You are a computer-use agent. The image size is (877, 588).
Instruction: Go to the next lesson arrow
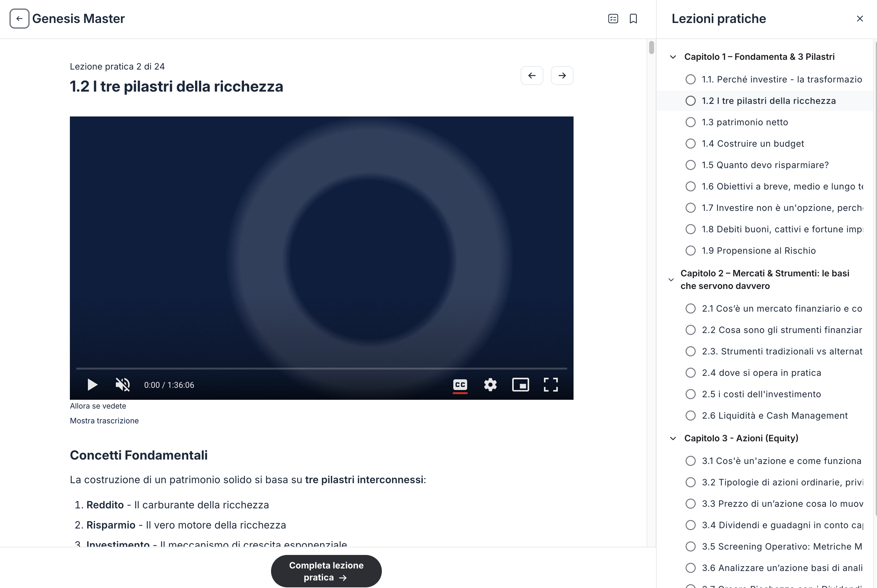562,75
